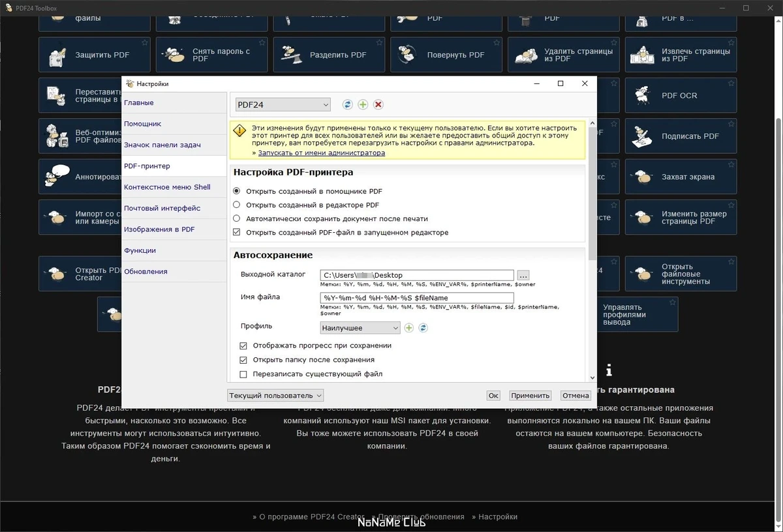Click the Повернуть PDF tile icon

tap(408, 55)
